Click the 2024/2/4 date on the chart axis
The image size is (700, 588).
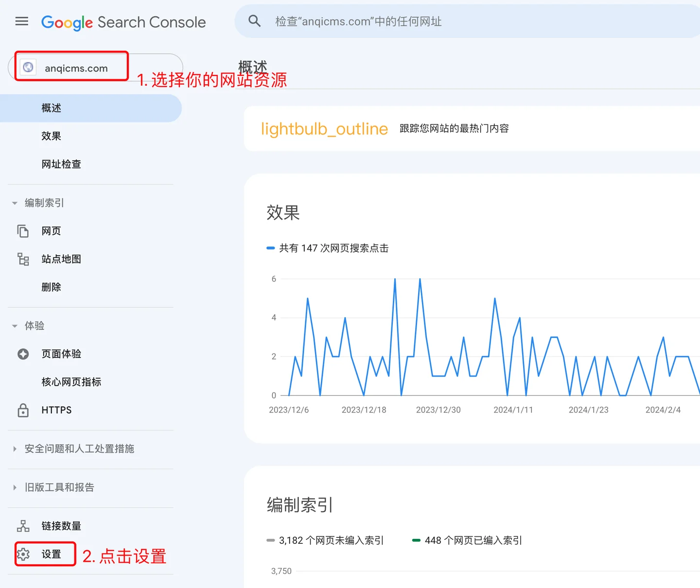[x=663, y=410]
